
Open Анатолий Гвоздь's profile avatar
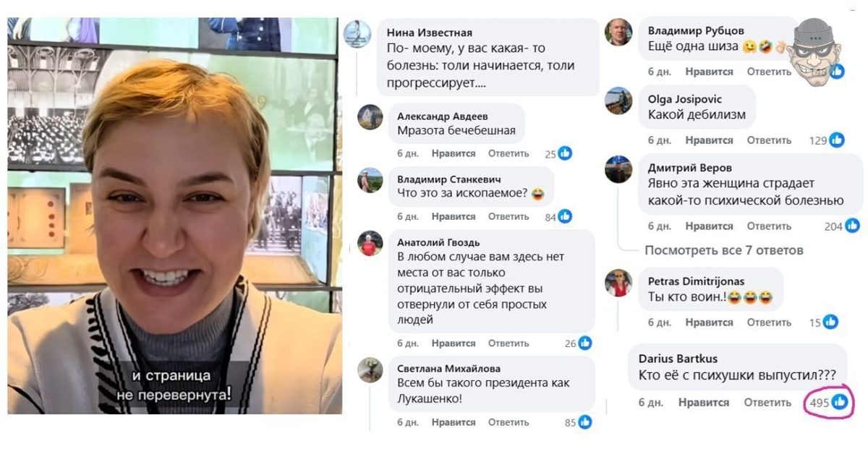(370, 244)
